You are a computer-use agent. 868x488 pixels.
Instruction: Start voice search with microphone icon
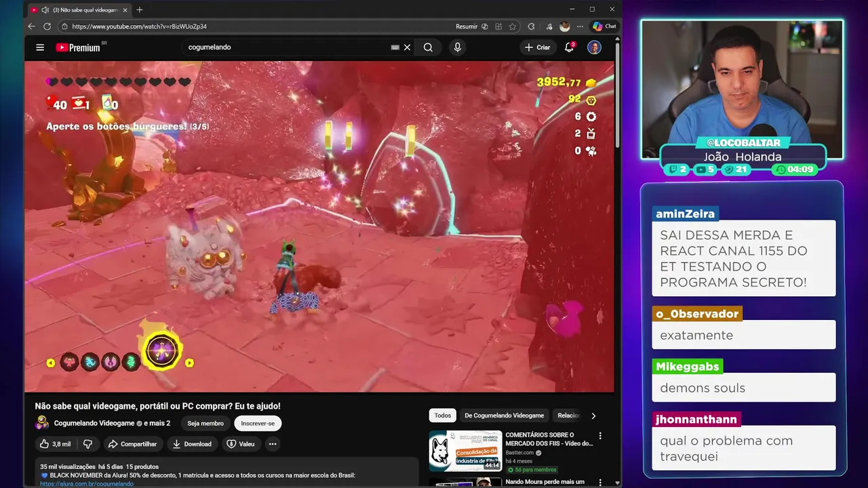[457, 47]
